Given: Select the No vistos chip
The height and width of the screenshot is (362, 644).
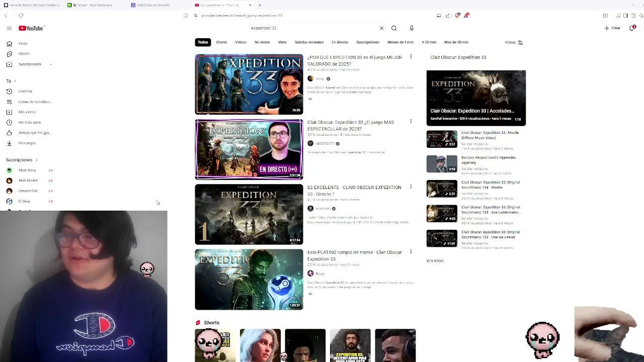Looking at the screenshot, I should [262, 42].
